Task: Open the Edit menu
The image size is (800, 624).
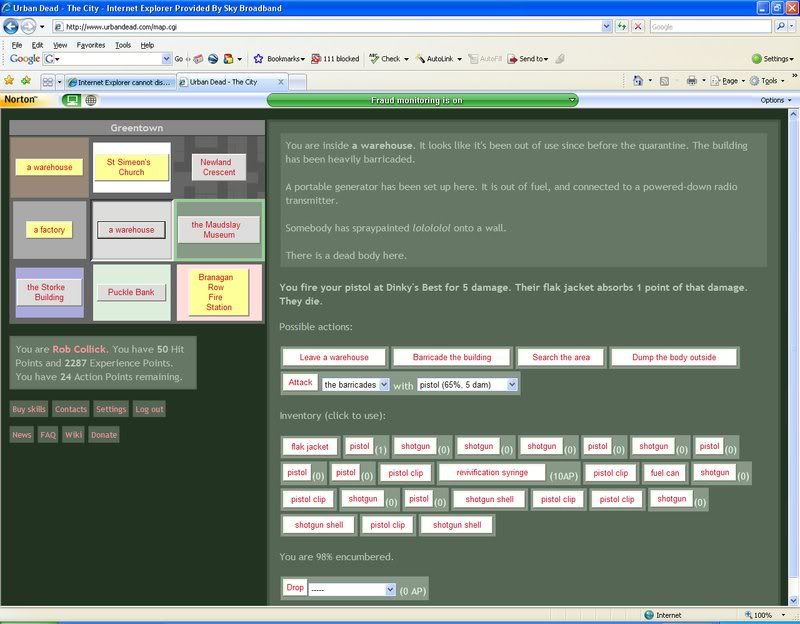Action: click(x=37, y=45)
